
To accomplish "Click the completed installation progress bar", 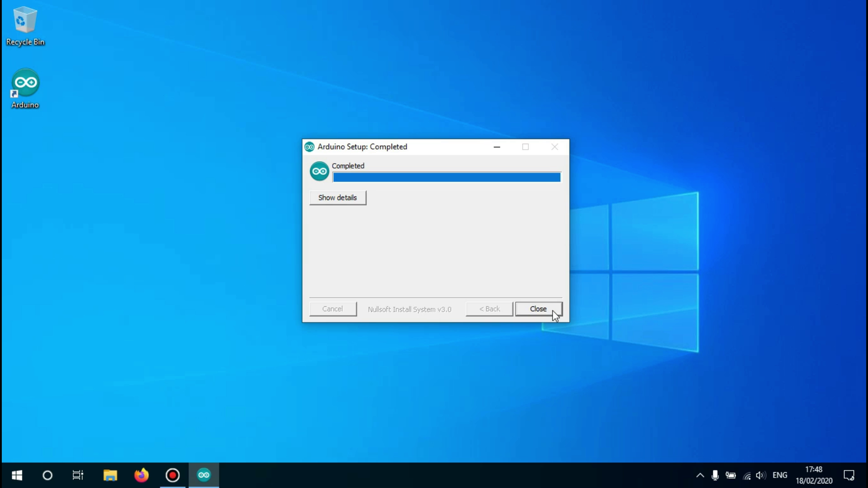I will [446, 177].
